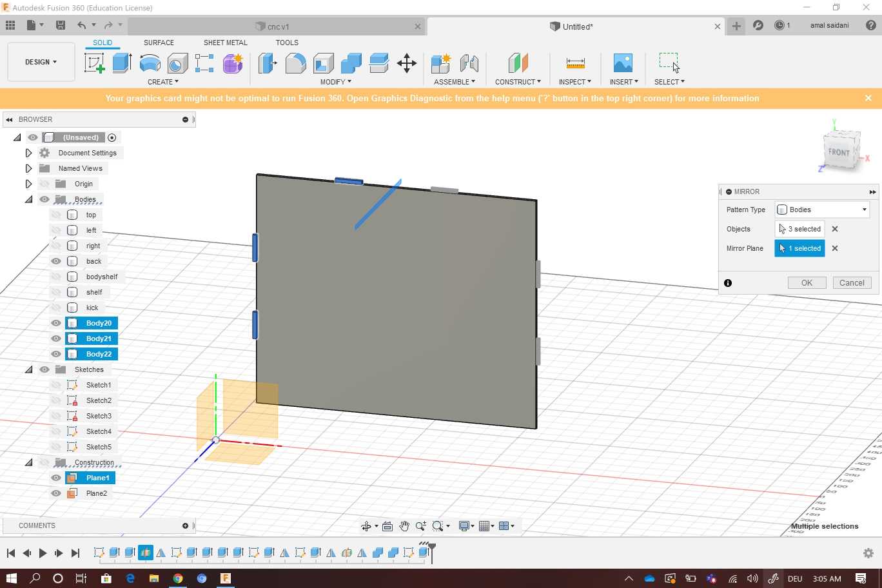Image resolution: width=882 pixels, height=588 pixels.
Task: Expand the Document Settings node
Action: click(x=28, y=153)
